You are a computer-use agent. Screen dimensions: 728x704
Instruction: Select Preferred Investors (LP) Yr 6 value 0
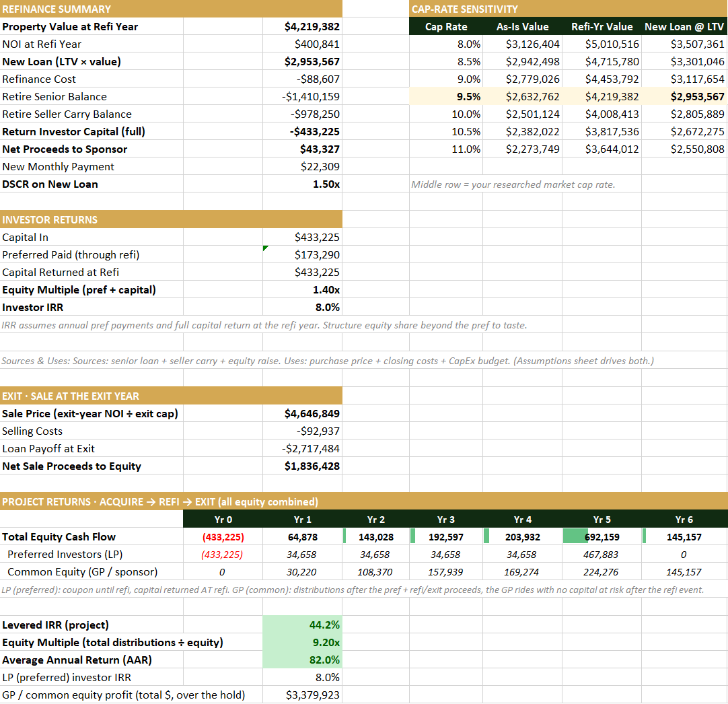pyautogui.click(x=684, y=555)
